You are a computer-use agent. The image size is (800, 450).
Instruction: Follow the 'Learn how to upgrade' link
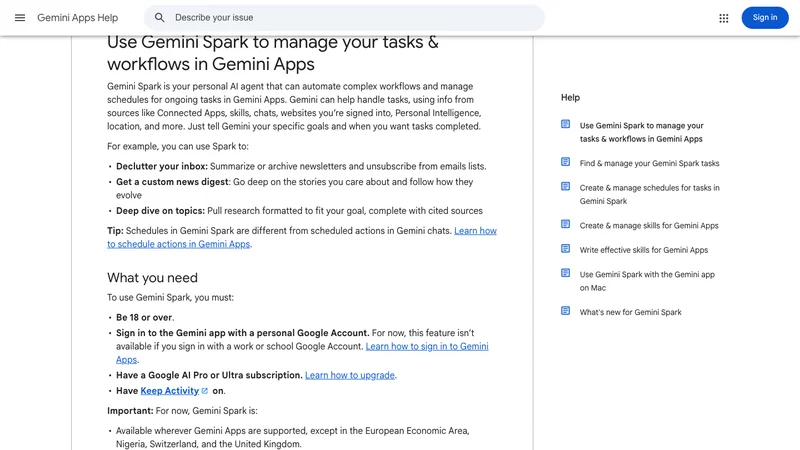[x=350, y=375]
